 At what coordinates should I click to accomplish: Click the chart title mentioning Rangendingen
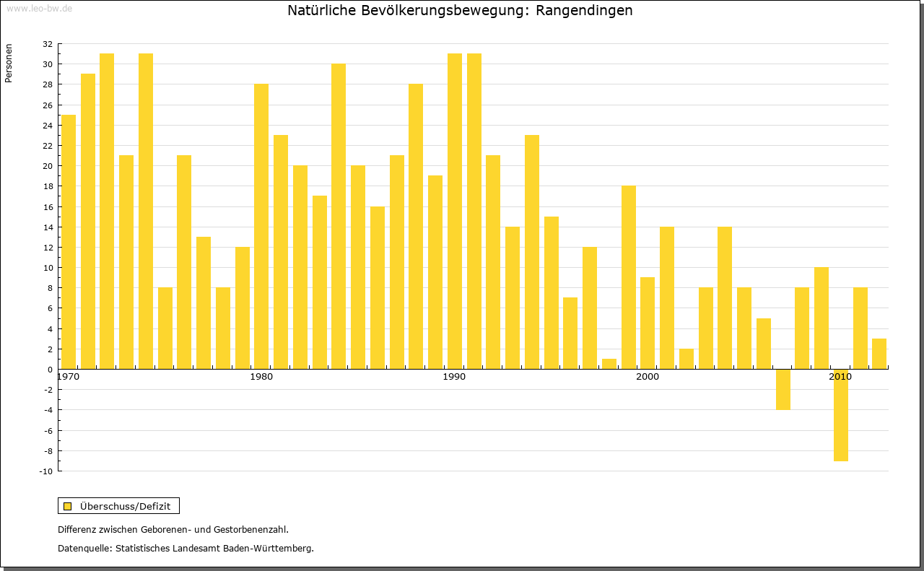click(x=460, y=11)
